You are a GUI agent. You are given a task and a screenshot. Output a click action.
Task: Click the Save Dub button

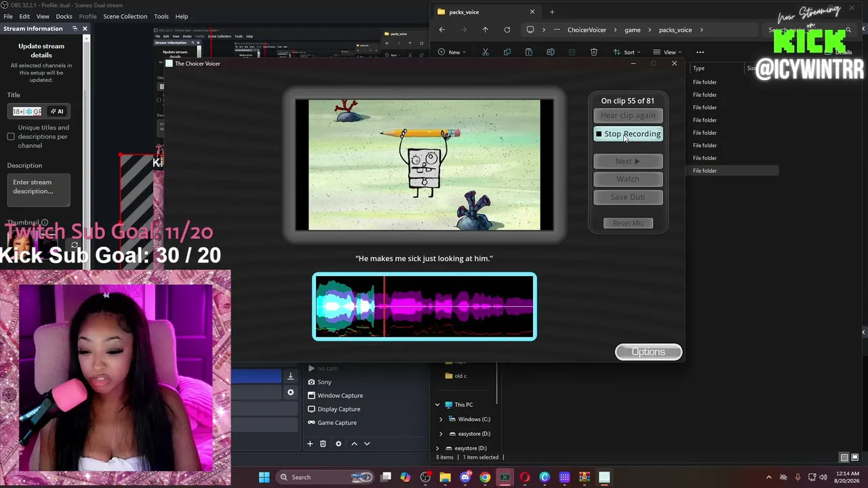[628, 197]
